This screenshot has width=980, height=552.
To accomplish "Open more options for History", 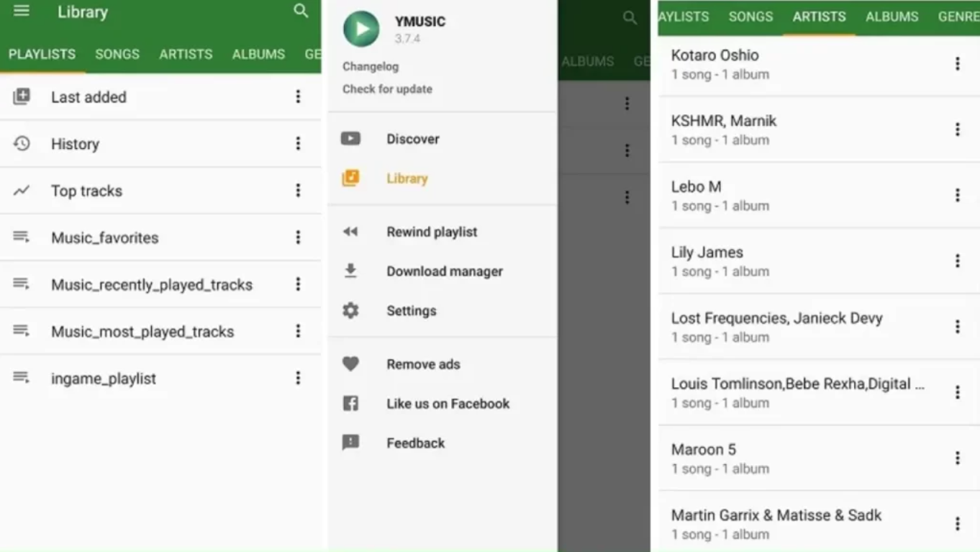I will coord(298,143).
